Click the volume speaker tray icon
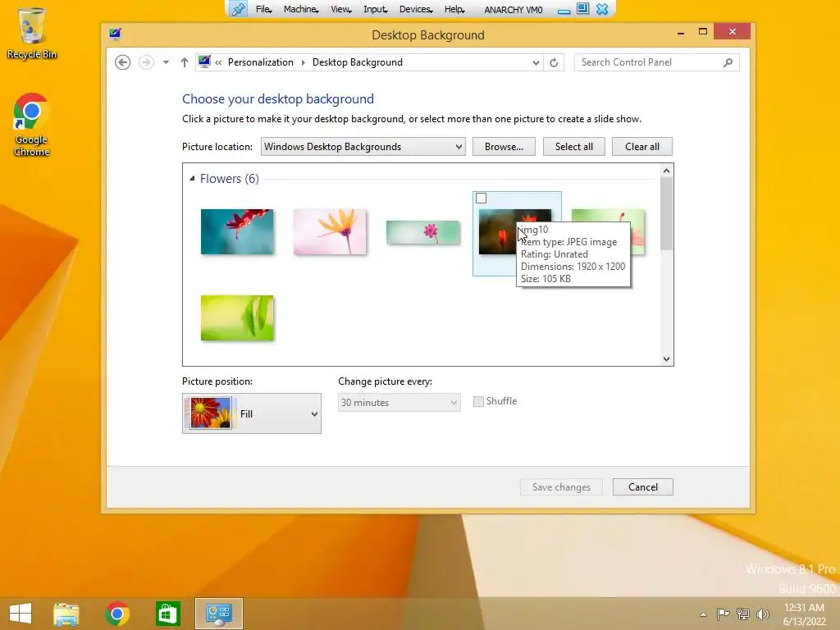This screenshot has width=840, height=630. point(762,614)
